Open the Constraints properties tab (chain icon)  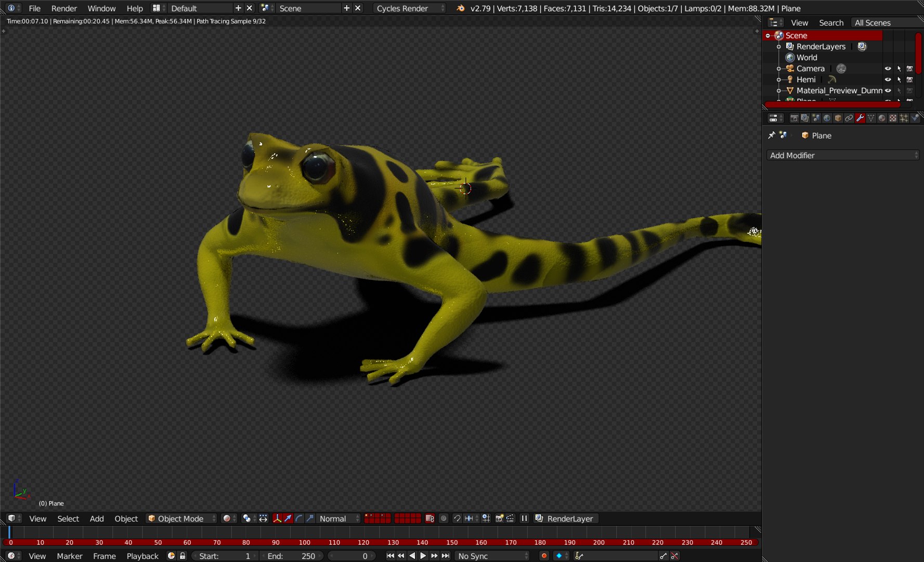[x=849, y=118]
